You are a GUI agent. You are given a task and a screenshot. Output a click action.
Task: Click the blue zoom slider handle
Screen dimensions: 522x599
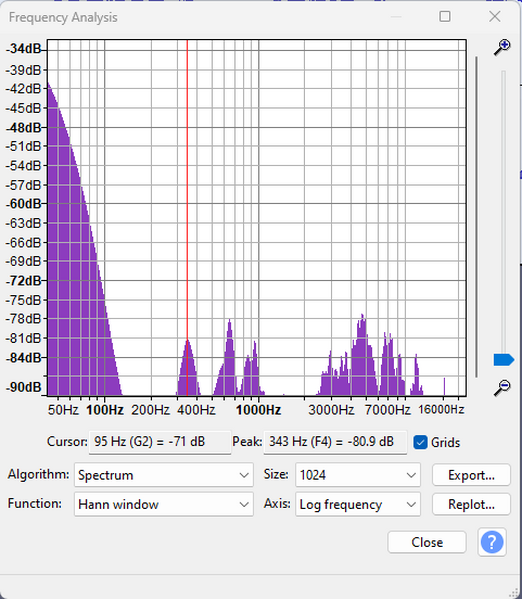click(504, 360)
